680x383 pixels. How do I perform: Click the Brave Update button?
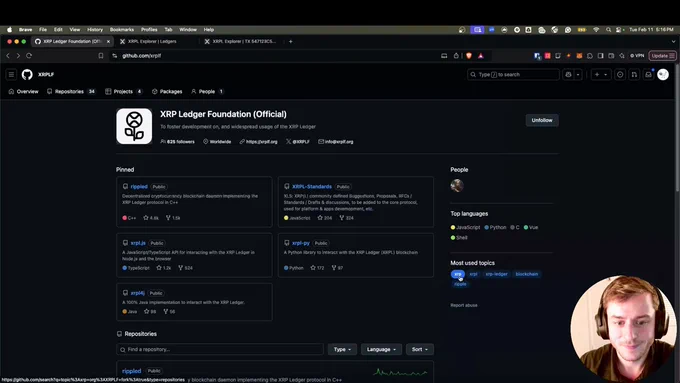(x=663, y=56)
